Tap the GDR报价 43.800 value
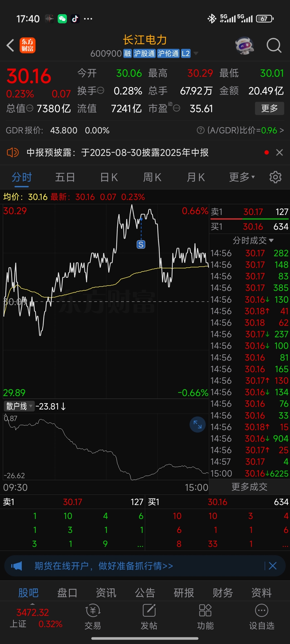This screenshot has width=290, height=644. pos(64,130)
